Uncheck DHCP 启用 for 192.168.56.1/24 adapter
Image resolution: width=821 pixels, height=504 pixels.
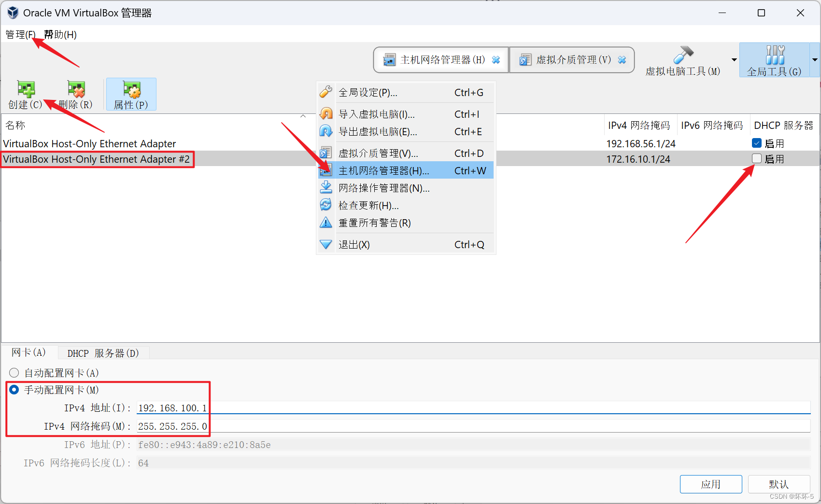tap(757, 143)
